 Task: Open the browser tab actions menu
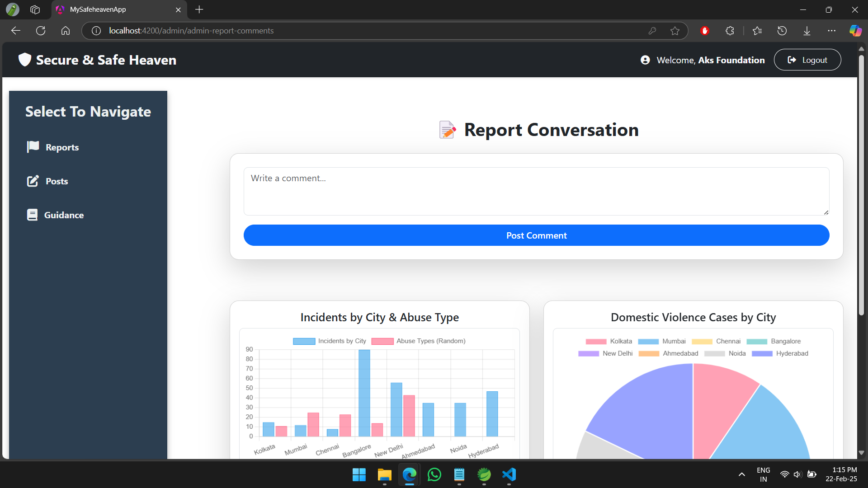pos(35,9)
